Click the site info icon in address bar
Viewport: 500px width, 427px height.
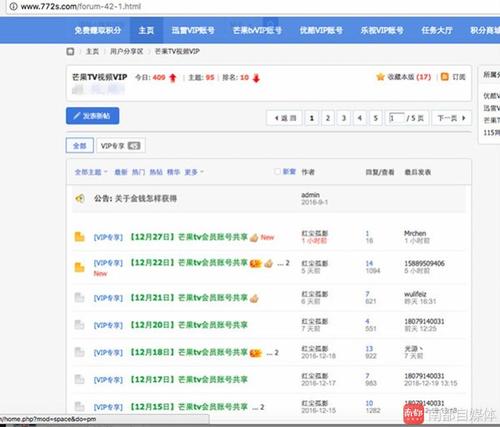(13, 6)
